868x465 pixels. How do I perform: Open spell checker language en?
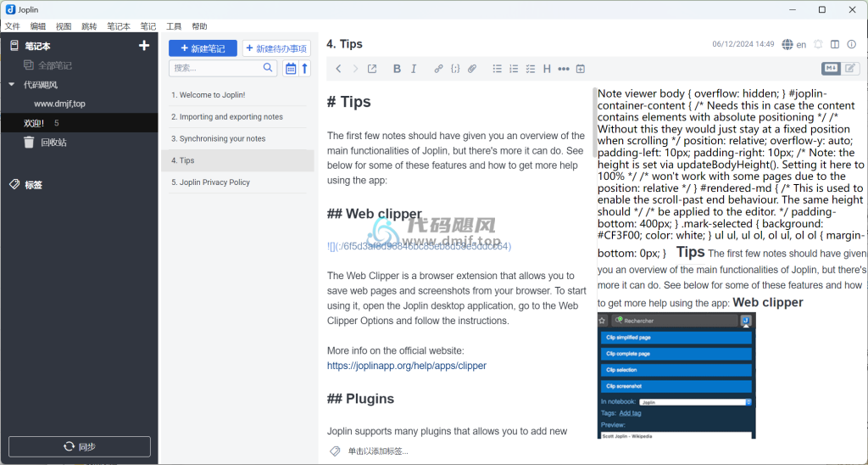[793, 44]
